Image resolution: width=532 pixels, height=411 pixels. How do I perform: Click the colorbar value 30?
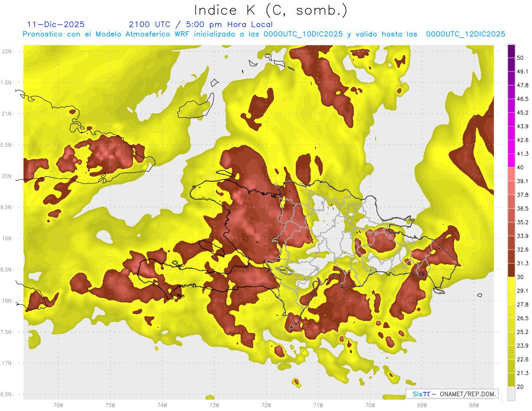(521, 278)
